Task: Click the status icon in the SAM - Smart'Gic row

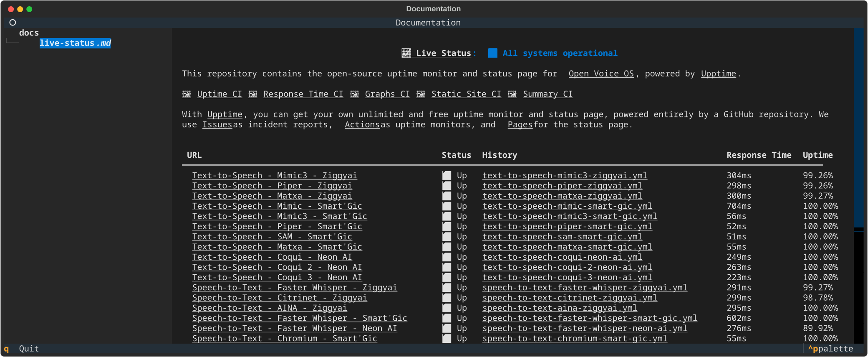Action: pos(447,237)
